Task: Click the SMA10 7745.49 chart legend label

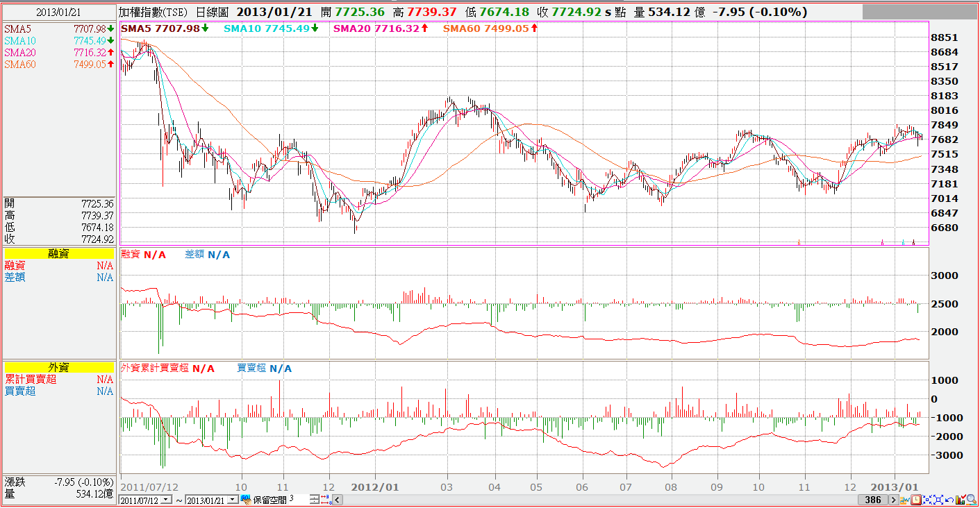Action: click(272, 28)
